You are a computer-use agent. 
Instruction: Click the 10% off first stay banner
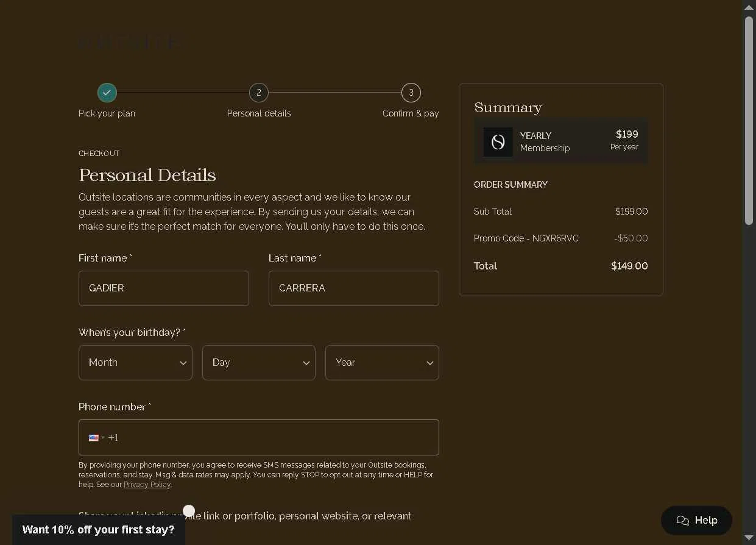coord(99,530)
